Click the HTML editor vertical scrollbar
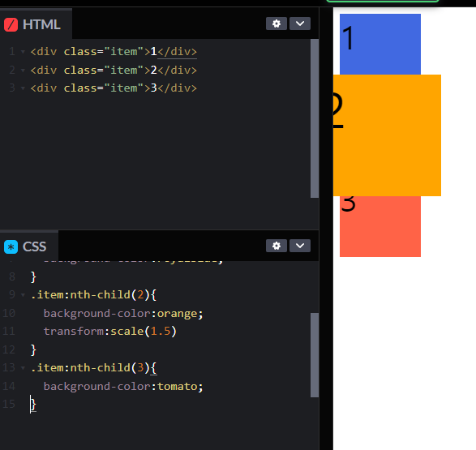476x450 pixels. pos(315,118)
